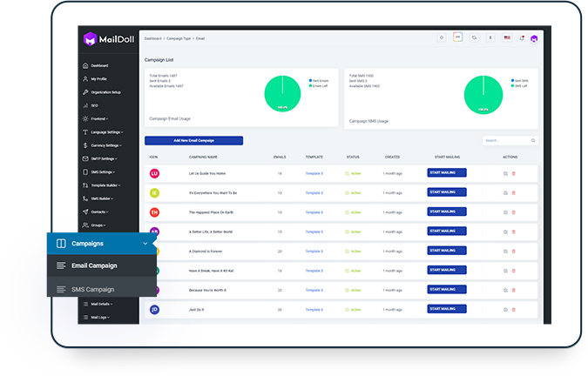Screen dimensions: 588x376
Task: Open the user avatar in top bar
Action: (x=534, y=38)
